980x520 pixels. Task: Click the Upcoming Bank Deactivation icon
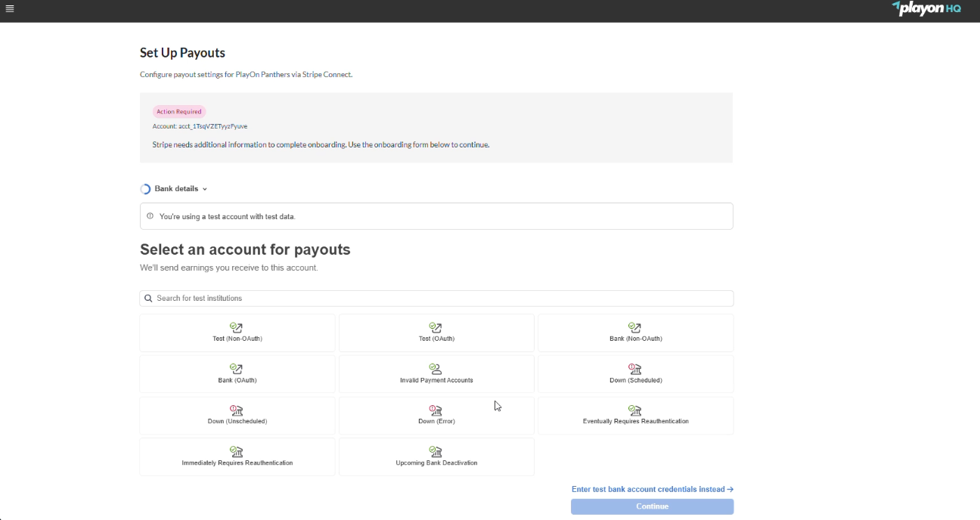tap(436, 452)
